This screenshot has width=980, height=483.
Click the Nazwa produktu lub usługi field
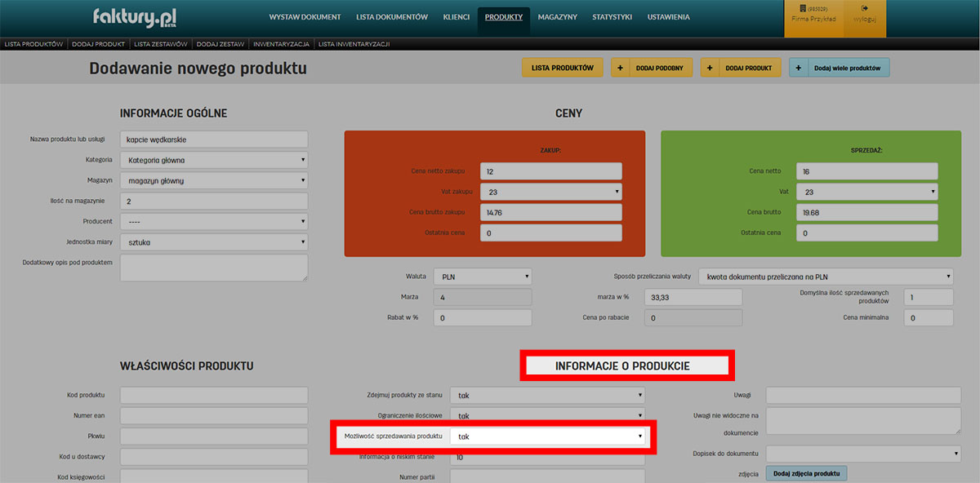(213, 140)
